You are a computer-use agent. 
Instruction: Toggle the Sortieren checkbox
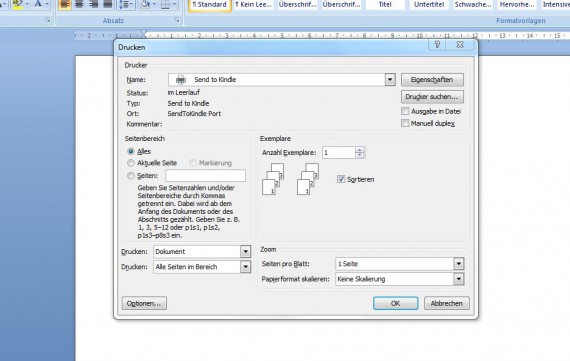tap(341, 179)
